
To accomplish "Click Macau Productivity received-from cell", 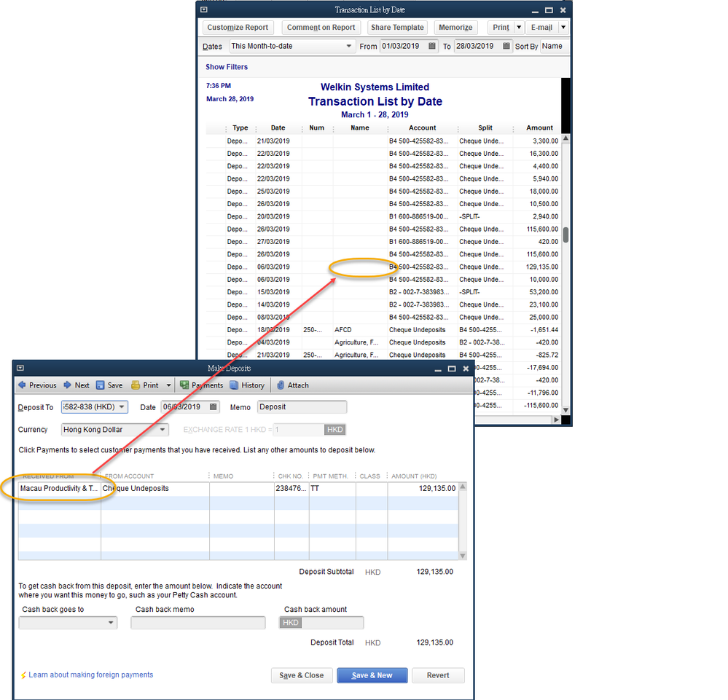I will coord(60,488).
